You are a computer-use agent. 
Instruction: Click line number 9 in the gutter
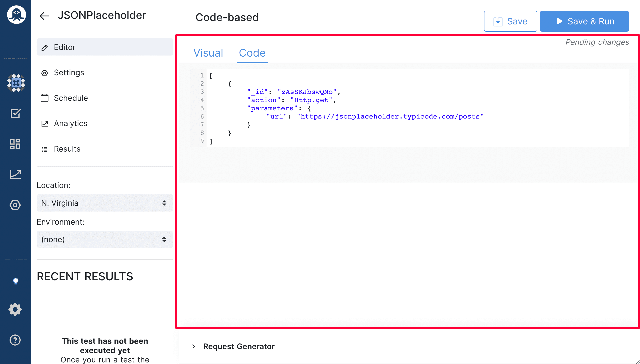point(202,141)
